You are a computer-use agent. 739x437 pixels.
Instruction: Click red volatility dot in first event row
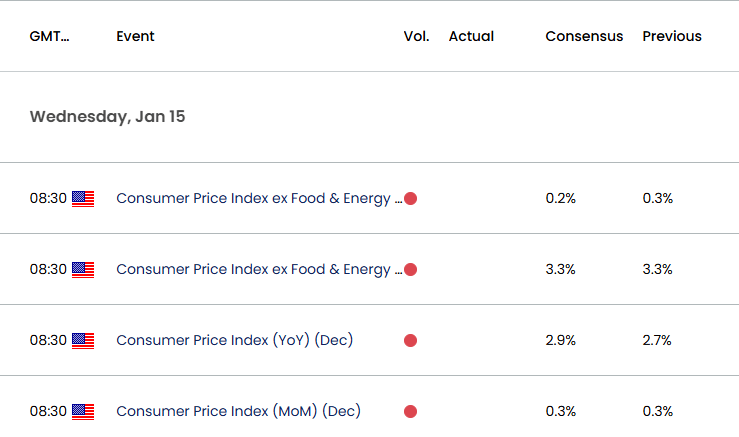tap(411, 198)
